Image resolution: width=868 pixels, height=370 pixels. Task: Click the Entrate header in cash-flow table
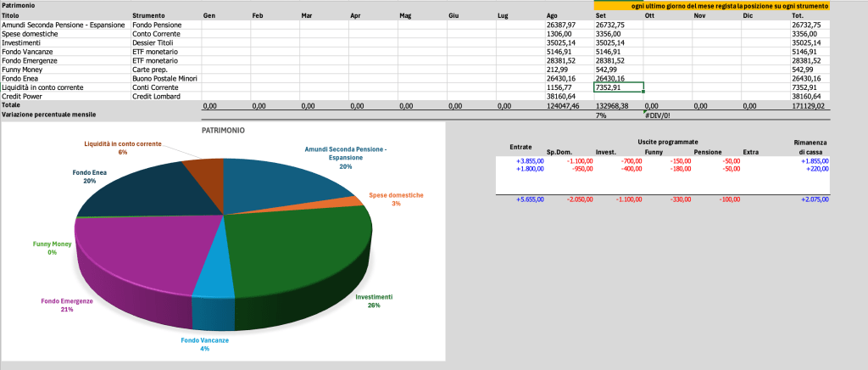click(x=520, y=146)
